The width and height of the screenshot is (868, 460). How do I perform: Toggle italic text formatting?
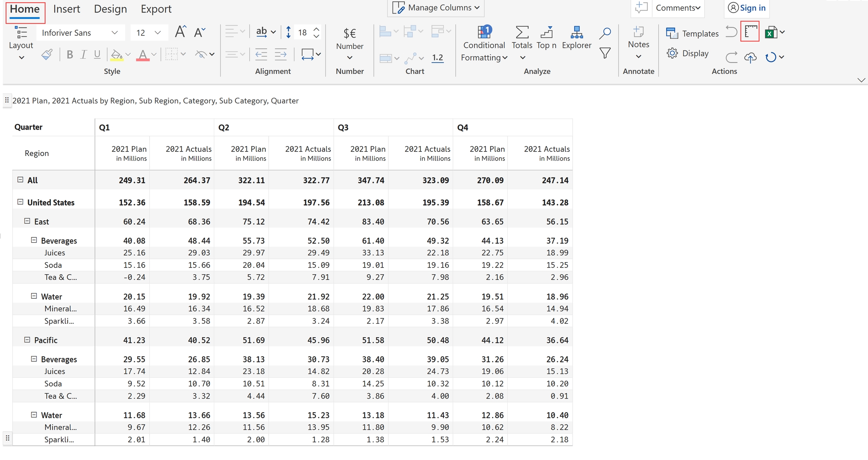84,55
